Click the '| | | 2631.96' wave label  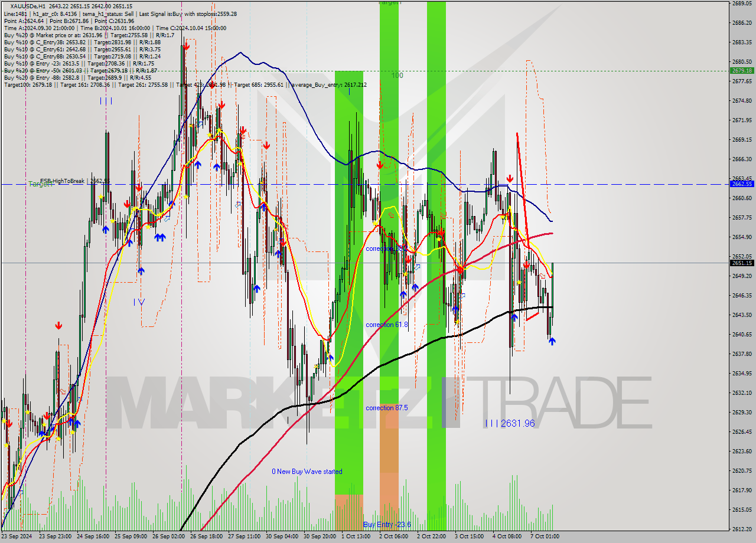click(x=509, y=423)
